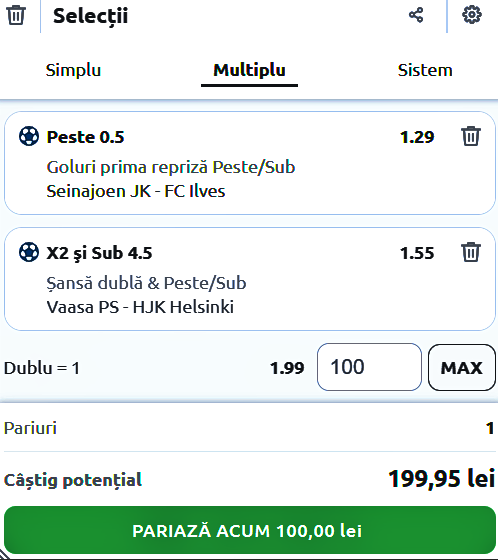498x560 pixels.
Task: Clear all selections with top trash icon
Action: 16,15
